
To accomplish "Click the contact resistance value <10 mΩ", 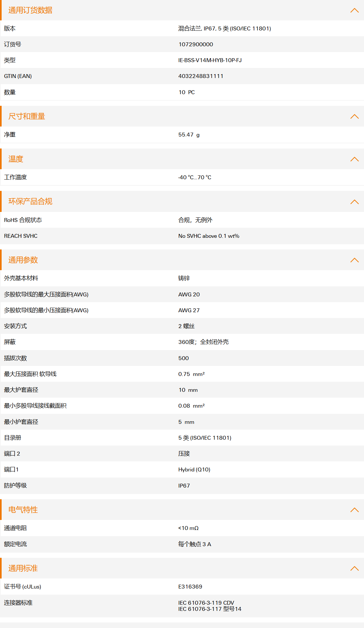I will 188,528.
